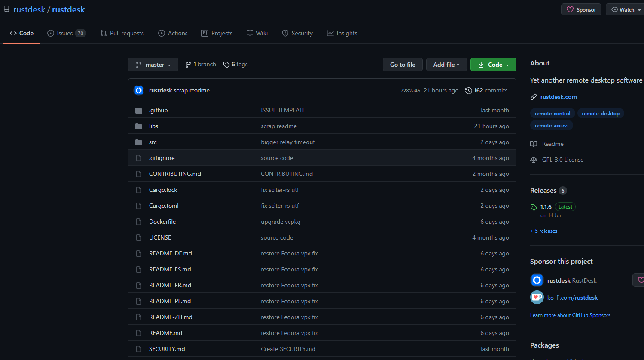Switch to the Projects tab

click(217, 33)
